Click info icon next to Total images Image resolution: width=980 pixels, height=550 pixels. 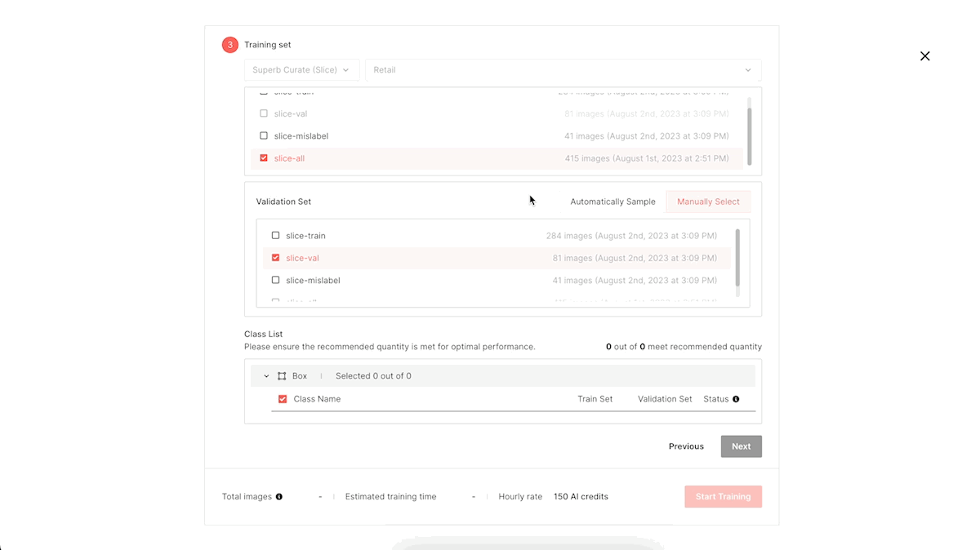click(279, 496)
